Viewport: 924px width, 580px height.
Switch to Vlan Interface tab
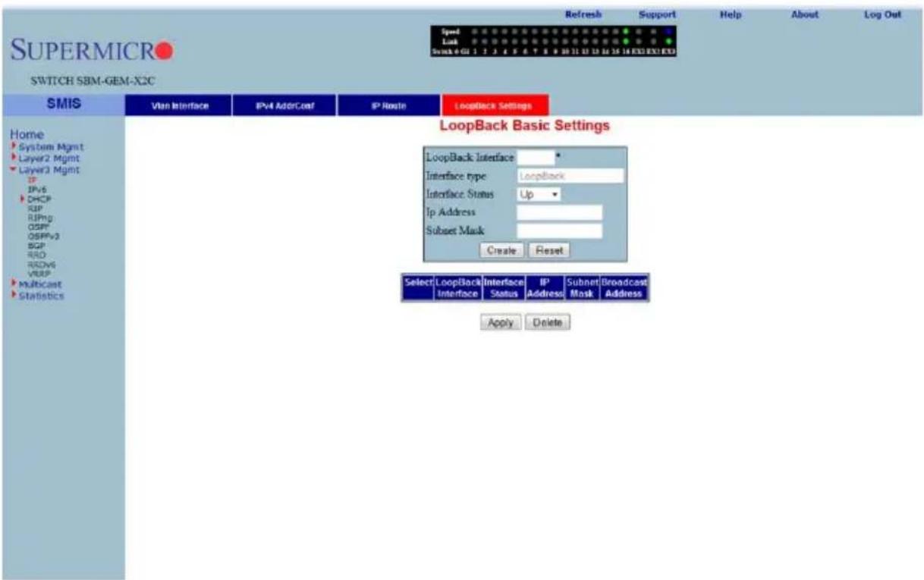[178, 105]
